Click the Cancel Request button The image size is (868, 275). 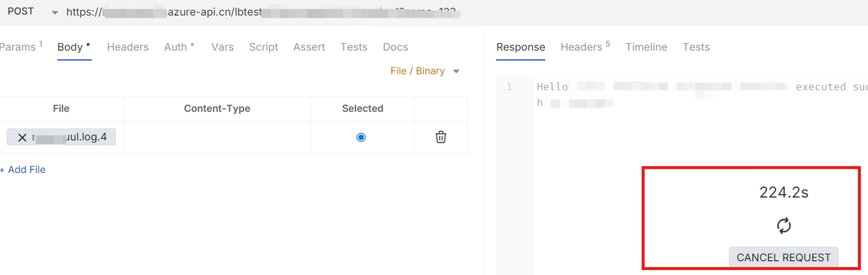click(x=783, y=257)
